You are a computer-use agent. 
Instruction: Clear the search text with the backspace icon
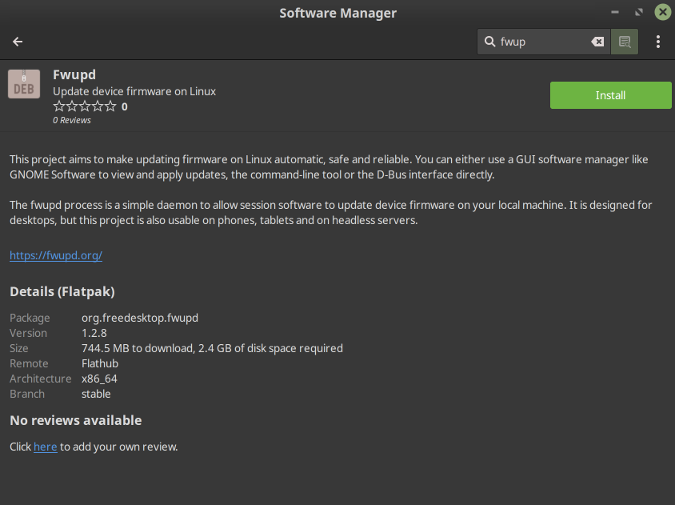tap(598, 41)
